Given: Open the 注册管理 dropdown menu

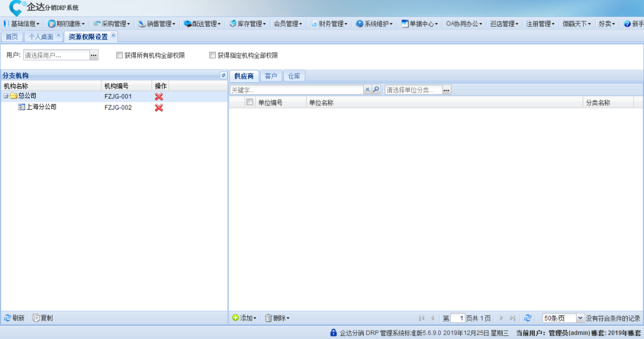Looking at the screenshot, I should click(x=540, y=24).
